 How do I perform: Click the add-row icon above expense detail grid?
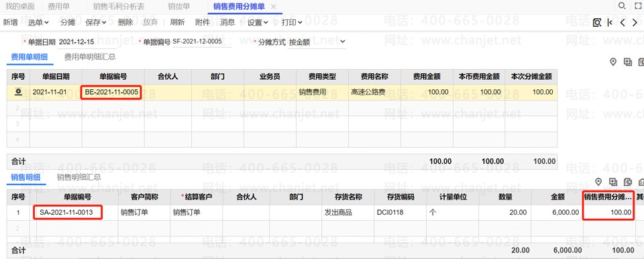click(x=627, y=62)
